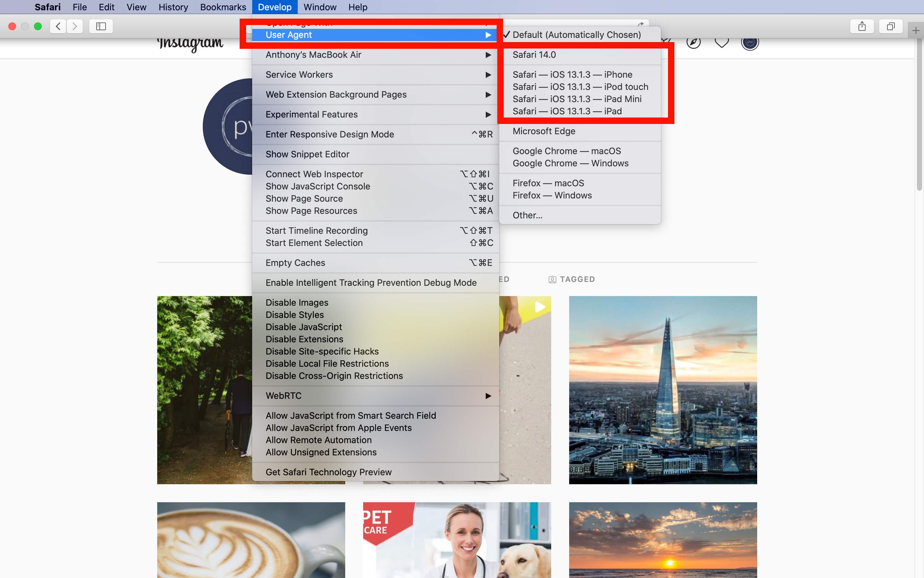Screen dimensions: 924x578
Task: Choose Safari iOS 13.1.3 iPad agent
Action: (x=580, y=111)
